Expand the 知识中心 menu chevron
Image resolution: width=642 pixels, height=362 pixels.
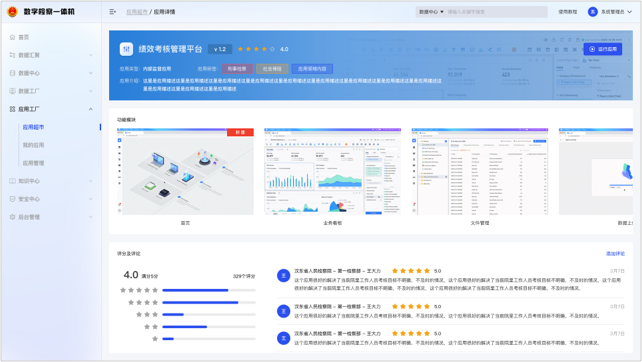point(90,181)
